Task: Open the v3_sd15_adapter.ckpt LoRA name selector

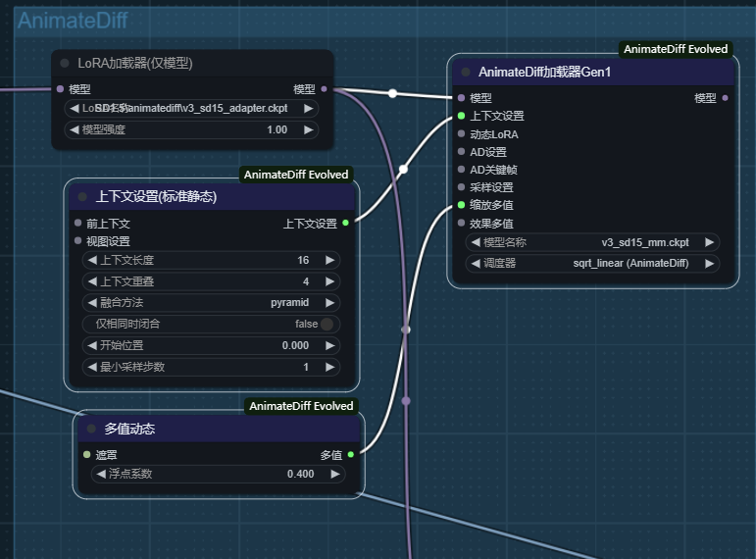Action: pos(191,109)
